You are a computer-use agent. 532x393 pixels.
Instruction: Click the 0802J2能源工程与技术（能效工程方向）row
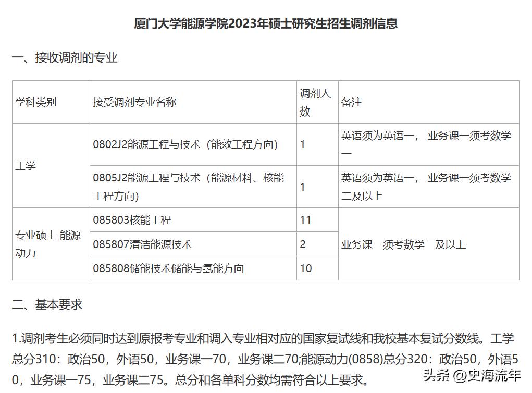pos(188,144)
